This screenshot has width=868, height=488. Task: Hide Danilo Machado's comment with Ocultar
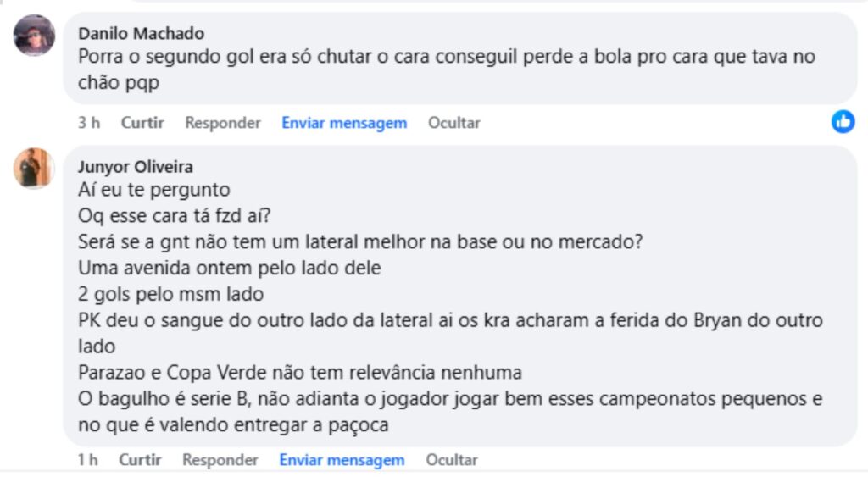point(454,123)
